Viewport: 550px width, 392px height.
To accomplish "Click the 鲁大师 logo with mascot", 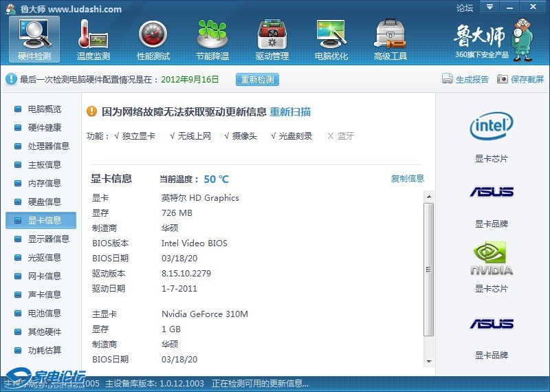I will pyautogui.click(x=494, y=40).
